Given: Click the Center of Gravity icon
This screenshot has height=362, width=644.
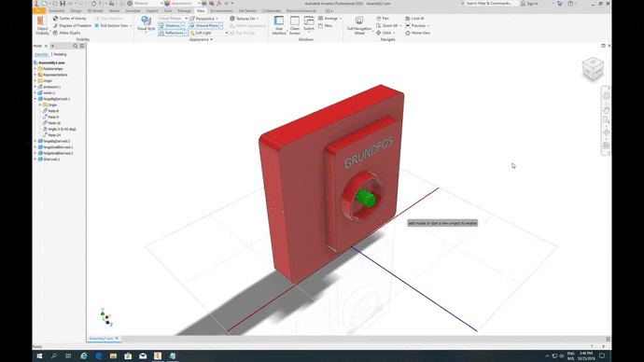Looking at the screenshot, I should click(55, 19).
